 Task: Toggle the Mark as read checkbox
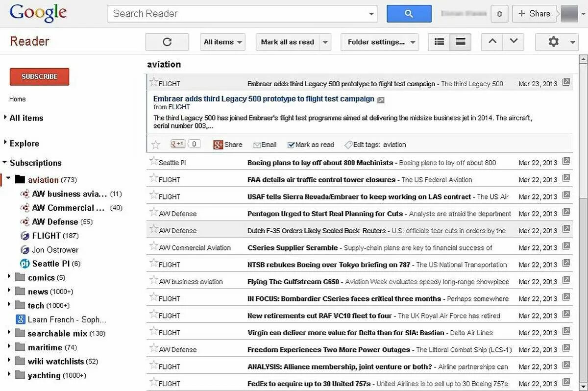[291, 145]
